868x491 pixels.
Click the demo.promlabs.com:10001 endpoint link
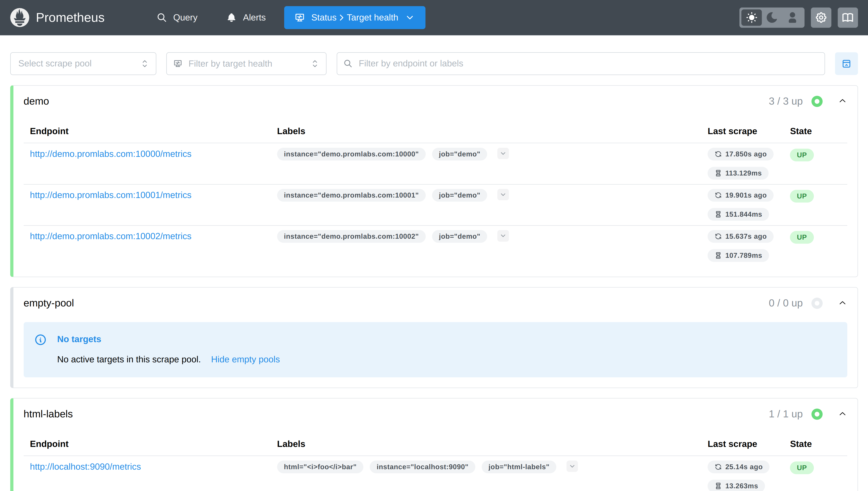pyautogui.click(x=110, y=195)
